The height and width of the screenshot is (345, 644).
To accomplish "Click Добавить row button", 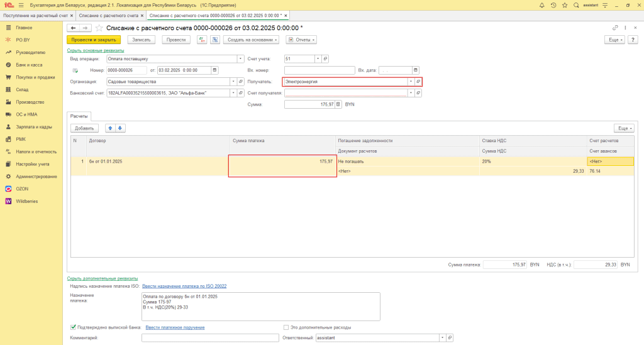I will [84, 128].
